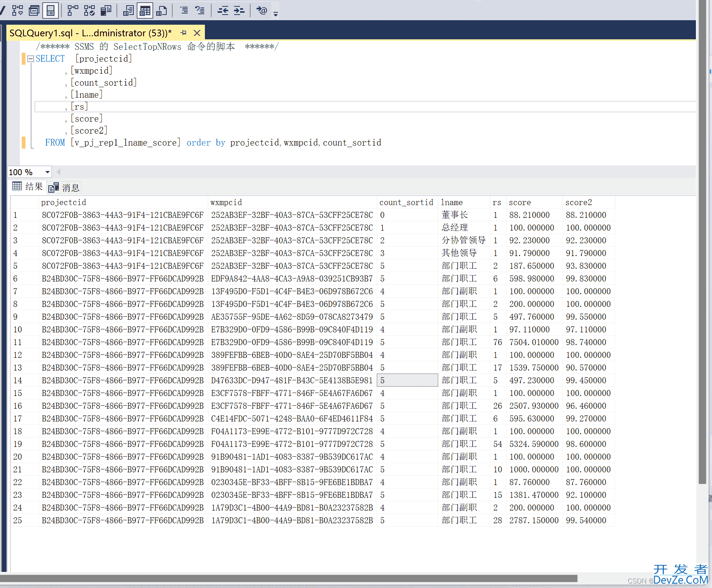The height and width of the screenshot is (588, 712).
Task: Enable Include Client Statistics
Action: [106, 10]
